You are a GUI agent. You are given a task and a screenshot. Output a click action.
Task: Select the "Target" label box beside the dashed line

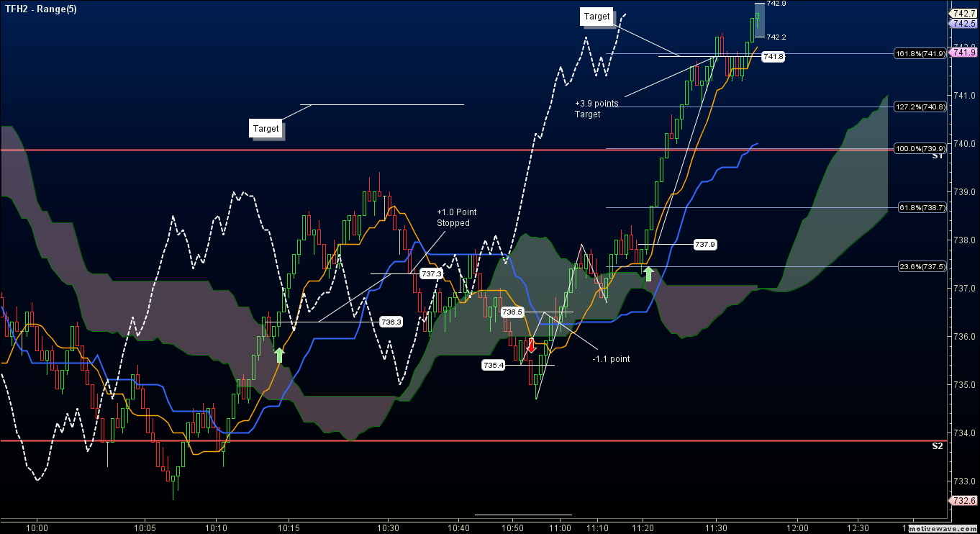(596, 17)
